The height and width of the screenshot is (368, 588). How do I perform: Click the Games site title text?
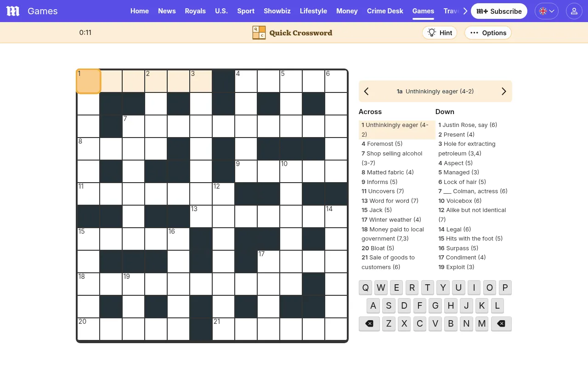(x=43, y=11)
